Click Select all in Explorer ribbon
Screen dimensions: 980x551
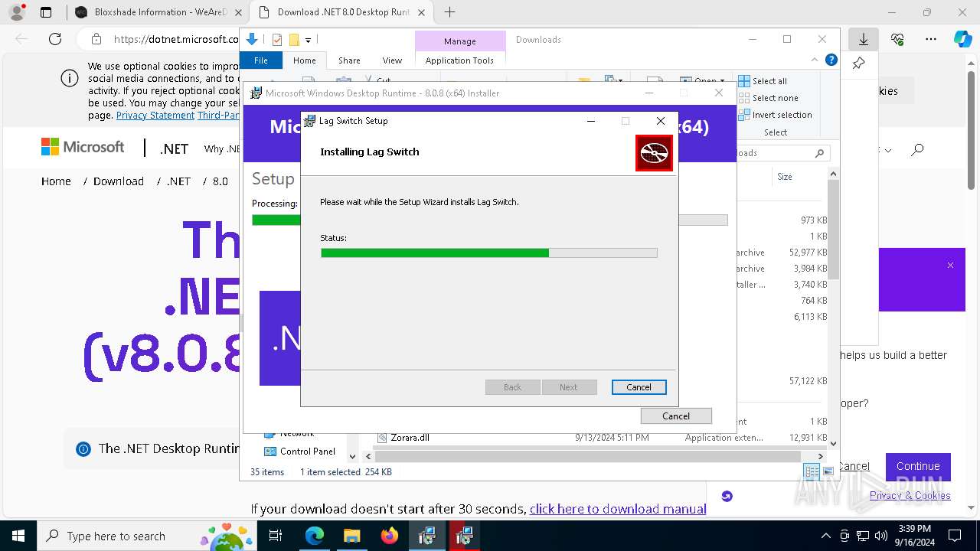(763, 81)
